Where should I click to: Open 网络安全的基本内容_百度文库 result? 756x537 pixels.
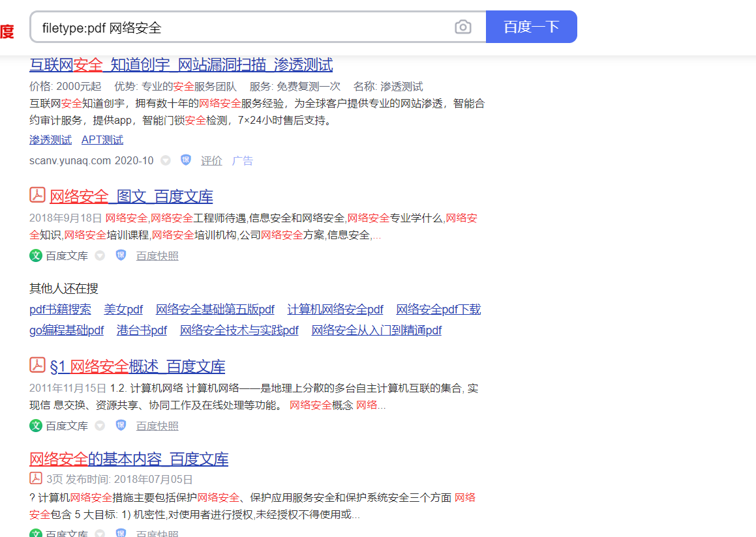coord(129,459)
